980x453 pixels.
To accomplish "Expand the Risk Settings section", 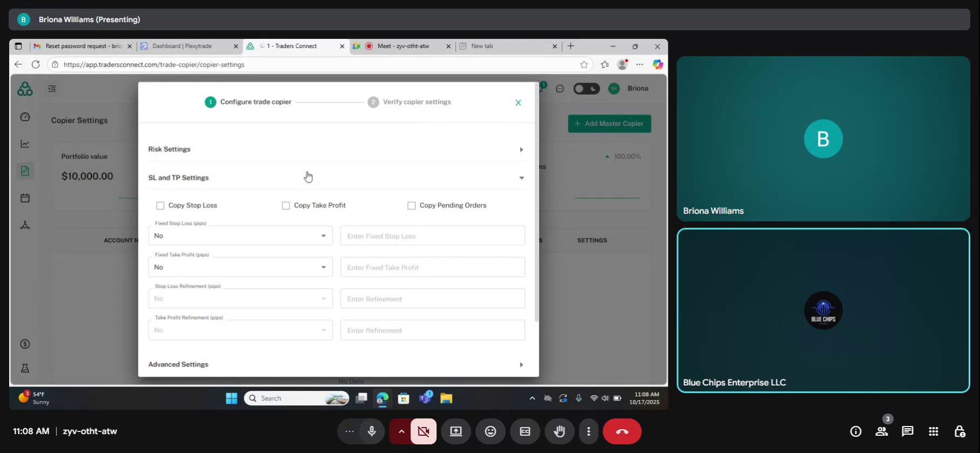I will point(336,149).
